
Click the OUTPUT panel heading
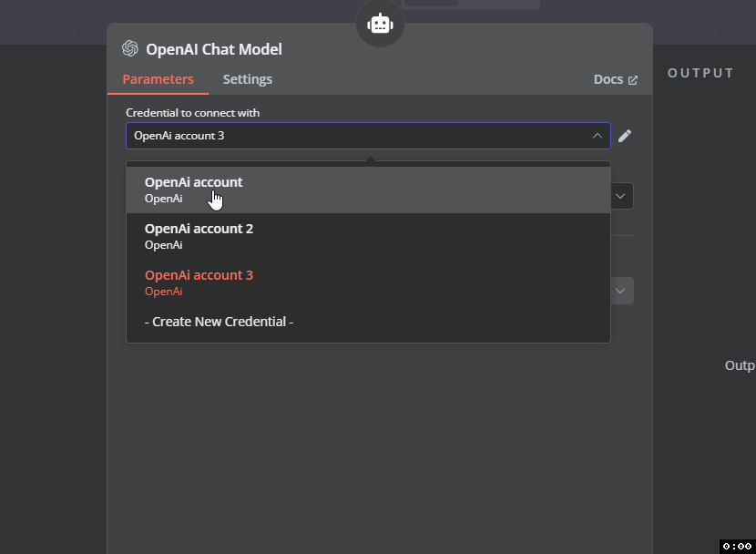click(700, 73)
